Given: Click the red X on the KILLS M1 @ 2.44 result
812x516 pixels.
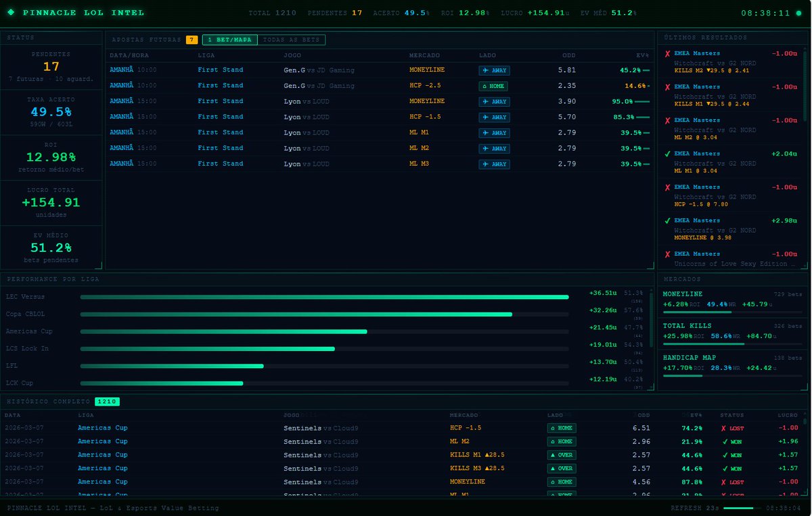Looking at the screenshot, I should (x=668, y=87).
